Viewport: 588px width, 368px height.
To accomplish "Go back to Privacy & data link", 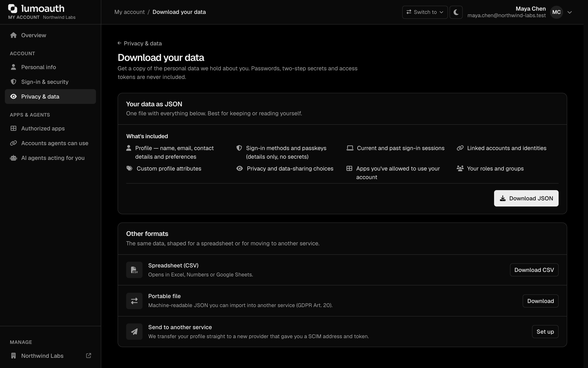I will pos(140,43).
